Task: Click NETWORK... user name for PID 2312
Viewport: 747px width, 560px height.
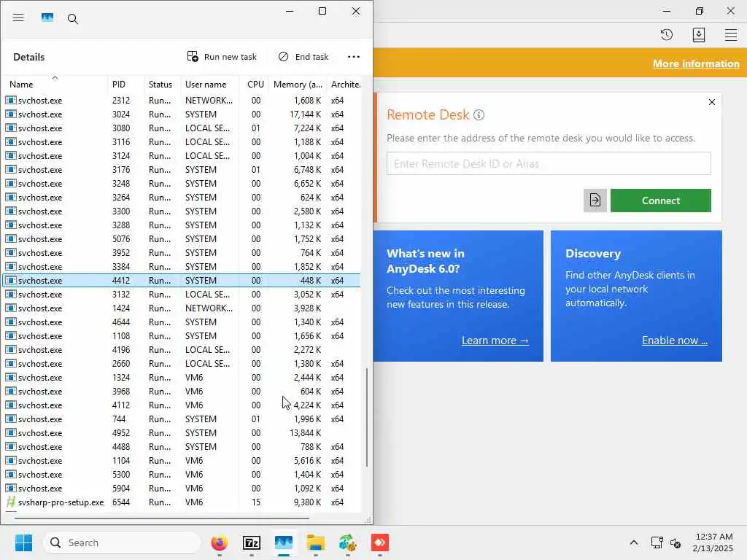Action: click(x=209, y=101)
